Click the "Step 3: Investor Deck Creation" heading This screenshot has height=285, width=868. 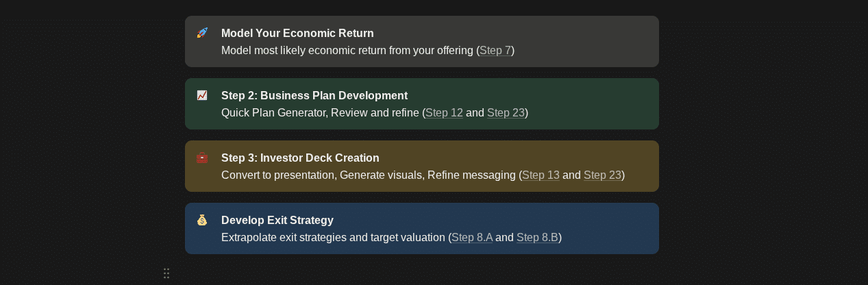click(x=300, y=158)
